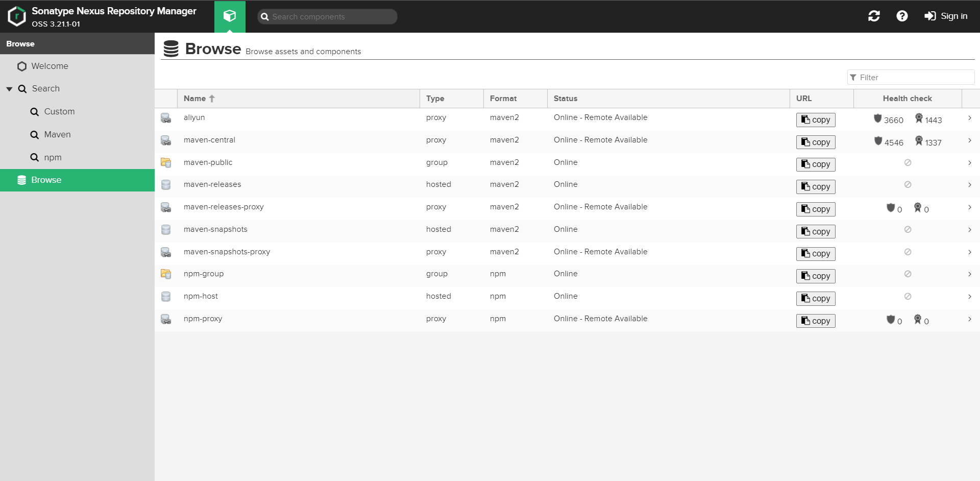The height and width of the screenshot is (481, 980).
Task: Expand the npm-proxy row chevron
Action: pos(970,319)
